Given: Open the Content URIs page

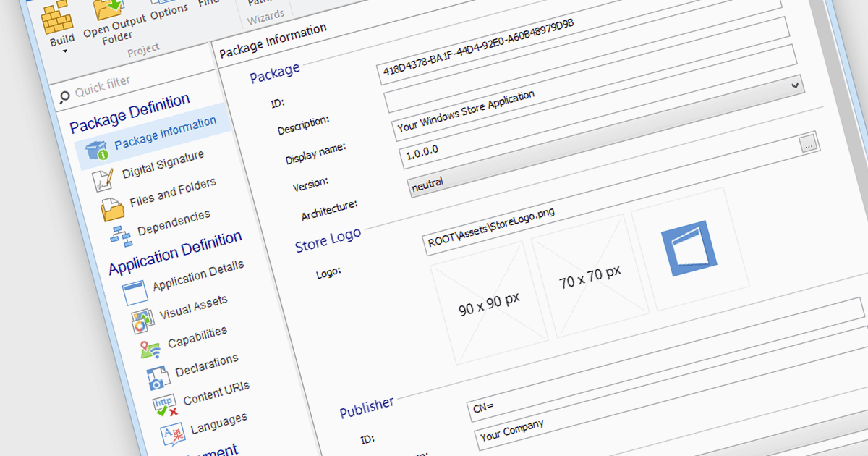Looking at the screenshot, I should point(216,394).
